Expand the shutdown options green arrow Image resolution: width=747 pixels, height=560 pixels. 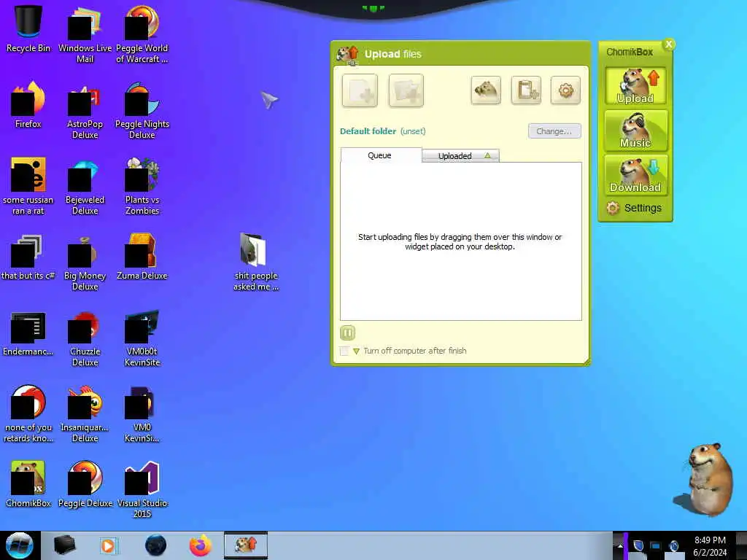[x=356, y=351]
